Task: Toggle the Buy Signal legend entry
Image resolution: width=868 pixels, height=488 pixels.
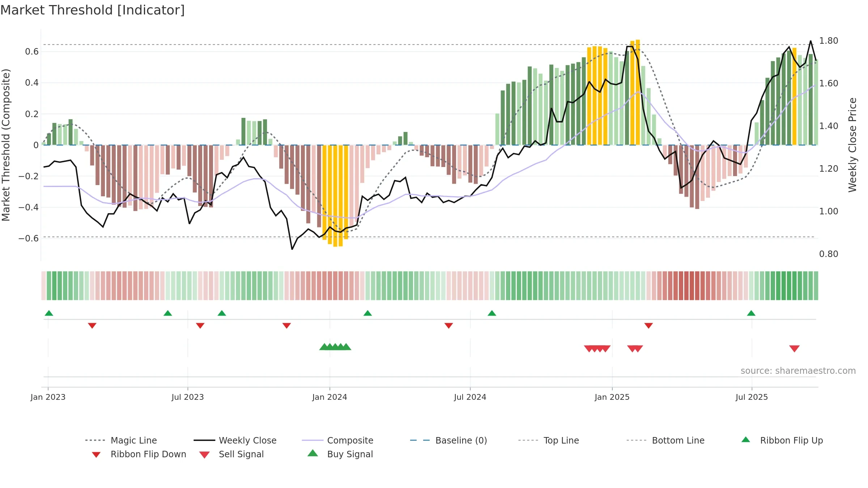Action: (340, 454)
